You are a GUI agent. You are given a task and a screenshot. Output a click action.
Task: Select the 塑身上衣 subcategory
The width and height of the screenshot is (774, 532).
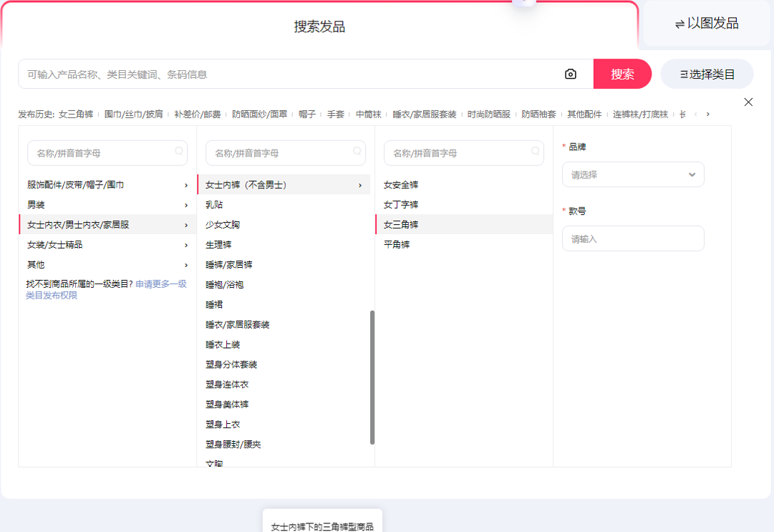tap(284, 425)
